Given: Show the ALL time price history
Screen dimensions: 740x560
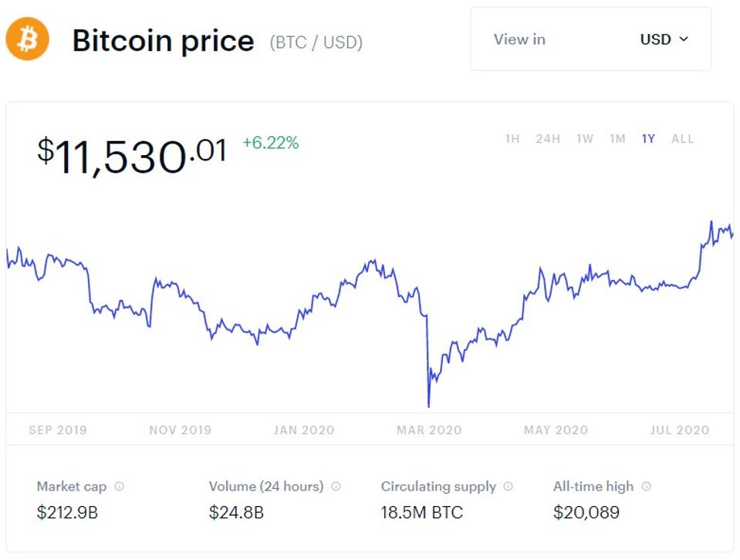Looking at the screenshot, I should pos(683,139).
